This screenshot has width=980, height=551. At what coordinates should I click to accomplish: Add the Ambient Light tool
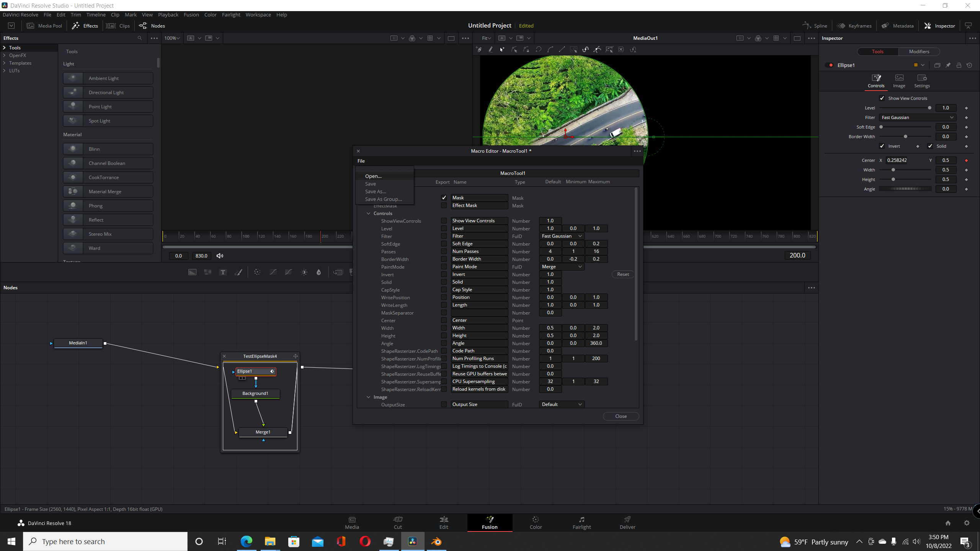point(108,78)
